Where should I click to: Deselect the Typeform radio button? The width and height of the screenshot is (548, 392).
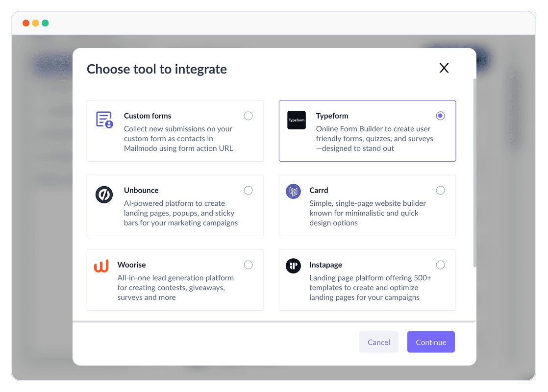click(440, 116)
